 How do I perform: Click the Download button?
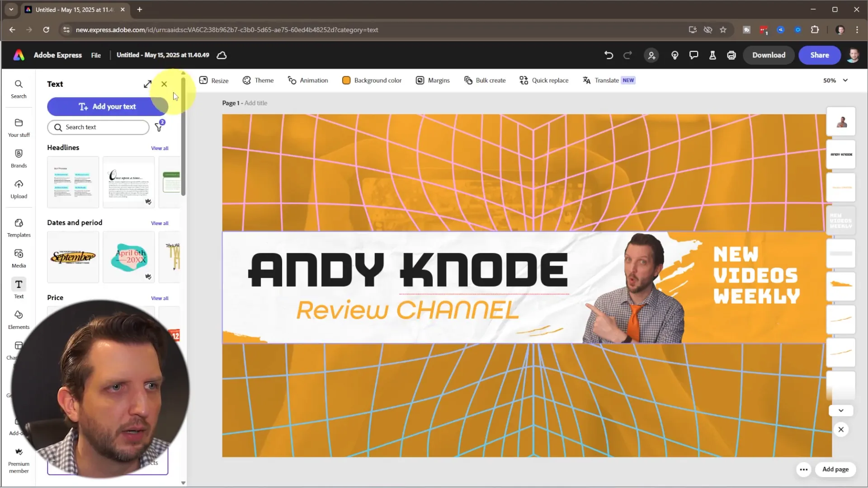769,55
